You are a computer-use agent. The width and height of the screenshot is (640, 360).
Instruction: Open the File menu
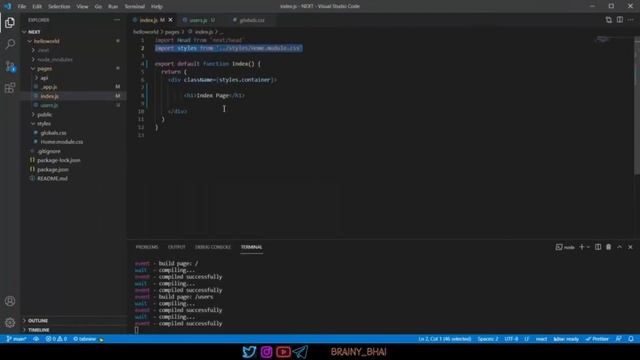click(x=22, y=7)
